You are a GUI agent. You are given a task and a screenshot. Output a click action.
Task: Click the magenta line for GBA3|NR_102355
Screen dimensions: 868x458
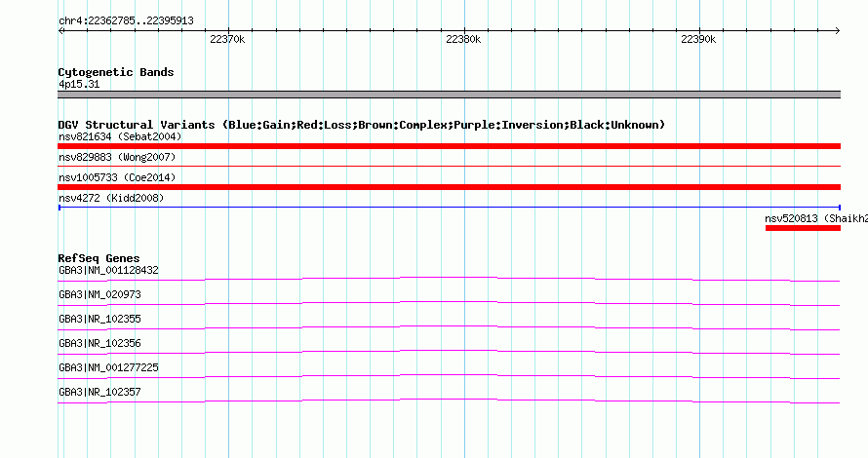449,327
